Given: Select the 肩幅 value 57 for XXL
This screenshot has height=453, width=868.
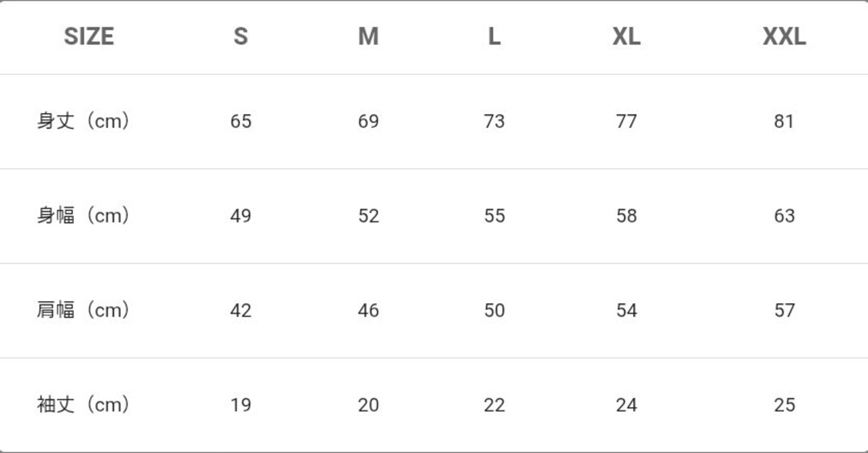Looking at the screenshot, I should pyautogui.click(x=784, y=311).
